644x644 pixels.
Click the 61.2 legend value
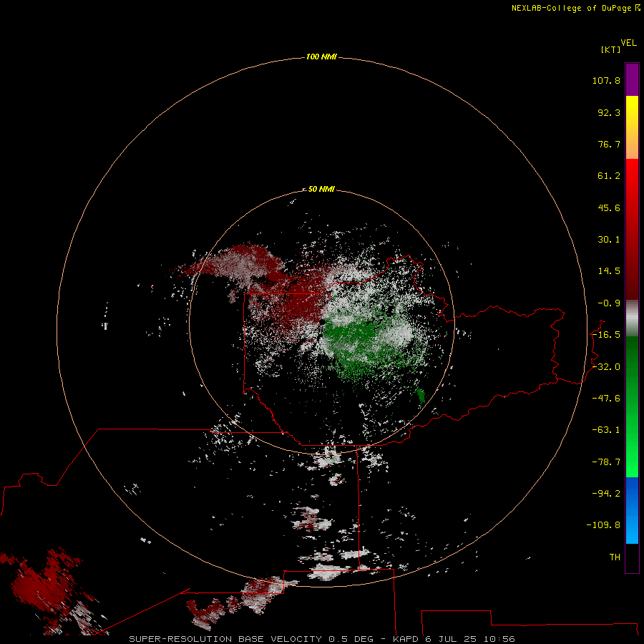609,176
